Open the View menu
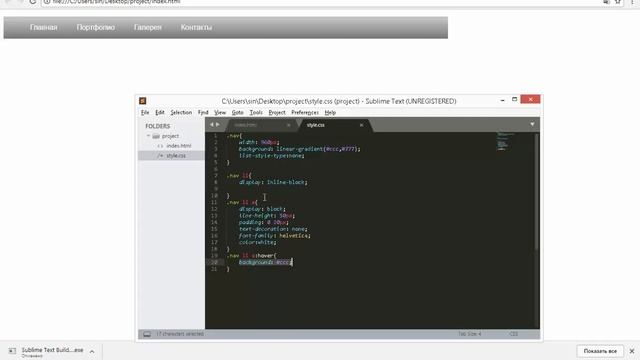 (220, 112)
